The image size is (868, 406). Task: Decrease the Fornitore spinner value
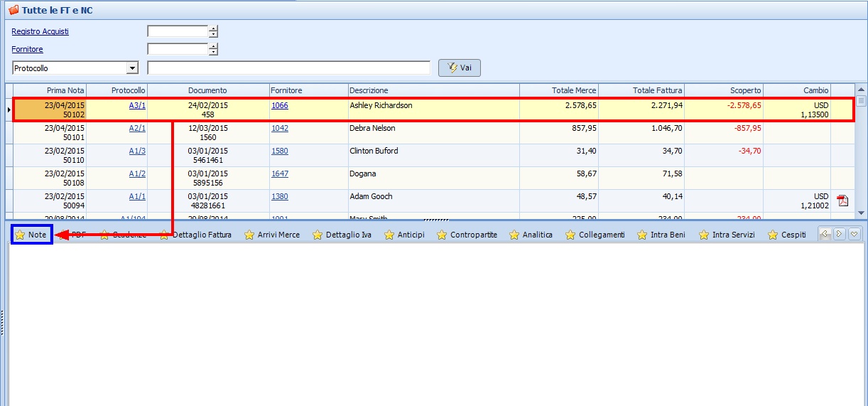click(x=213, y=53)
